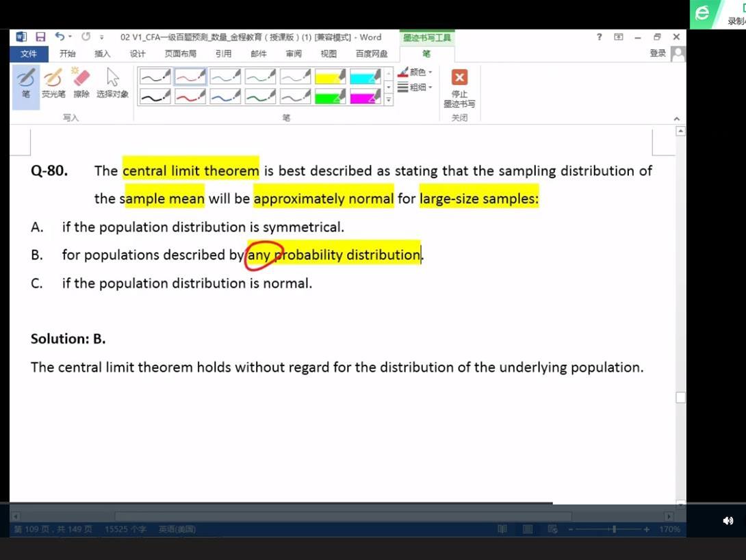Pick the thick red pen style in bottom row
Image resolution: width=746 pixels, height=560 pixels.
190,97
